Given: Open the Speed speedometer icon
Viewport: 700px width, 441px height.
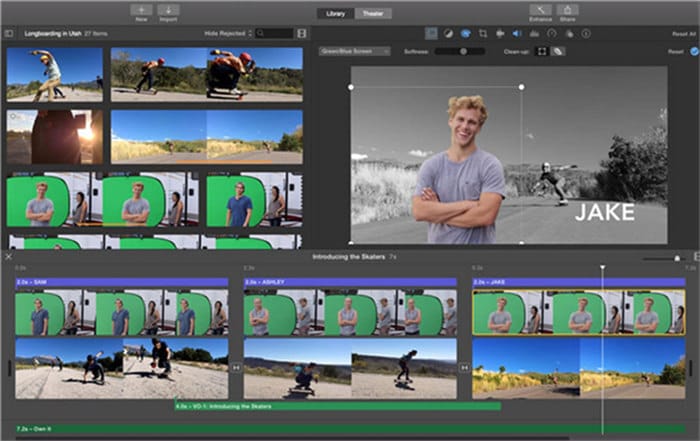Looking at the screenshot, I should (x=551, y=33).
